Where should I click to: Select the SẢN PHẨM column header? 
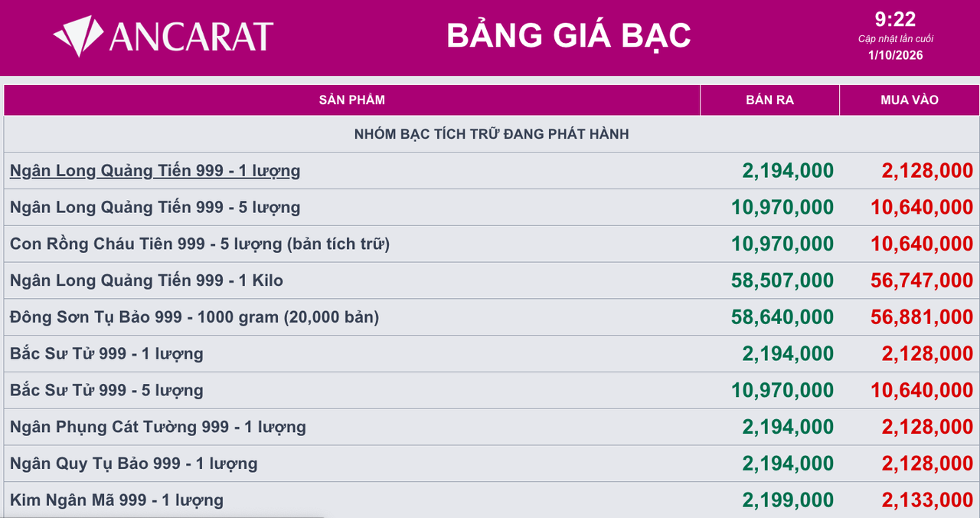pos(352,100)
